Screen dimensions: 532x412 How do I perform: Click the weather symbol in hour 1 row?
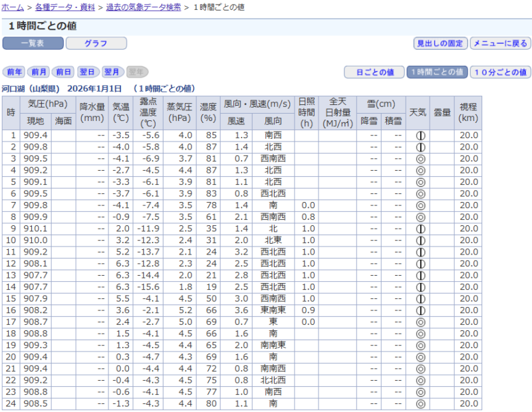click(420, 136)
